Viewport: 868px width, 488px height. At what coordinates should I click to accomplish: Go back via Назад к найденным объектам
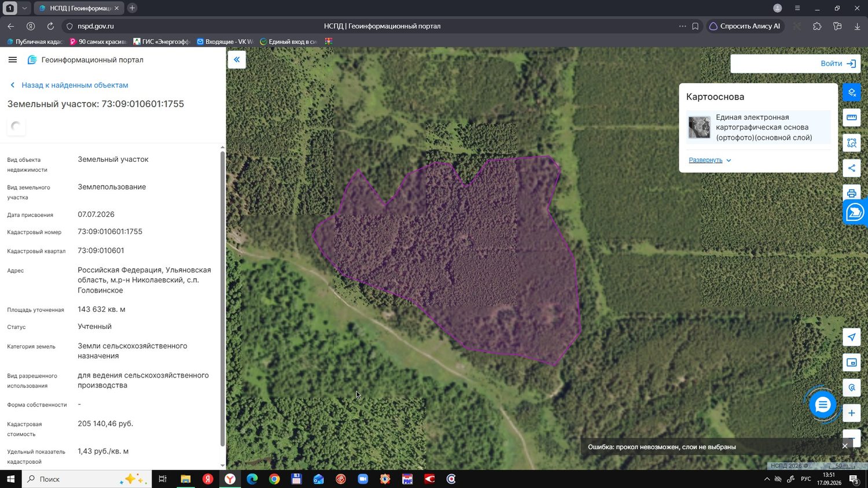click(x=69, y=85)
